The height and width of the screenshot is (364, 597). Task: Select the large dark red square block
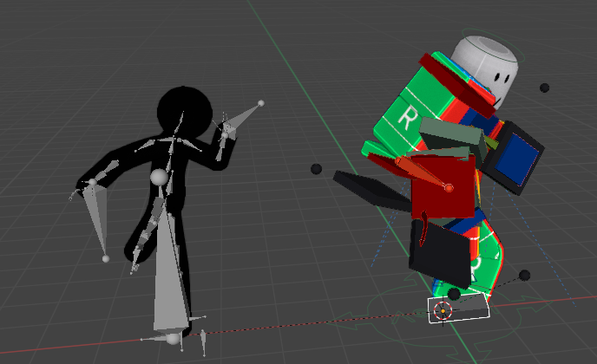pyautogui.click(x=443, y=188)
